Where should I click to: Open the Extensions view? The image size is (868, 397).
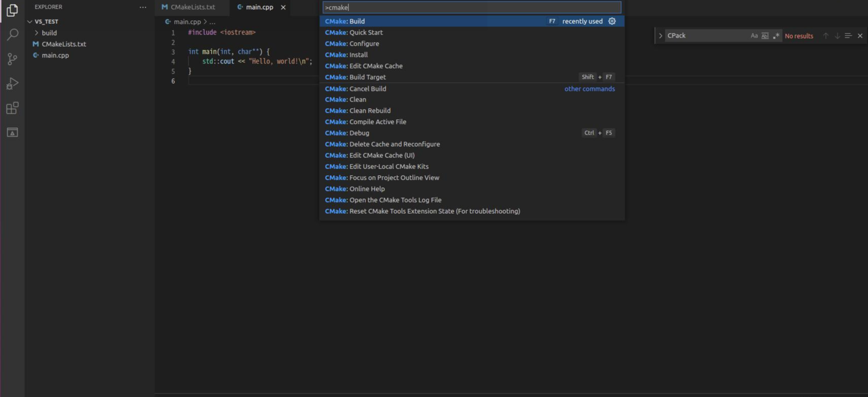point(12,108)
